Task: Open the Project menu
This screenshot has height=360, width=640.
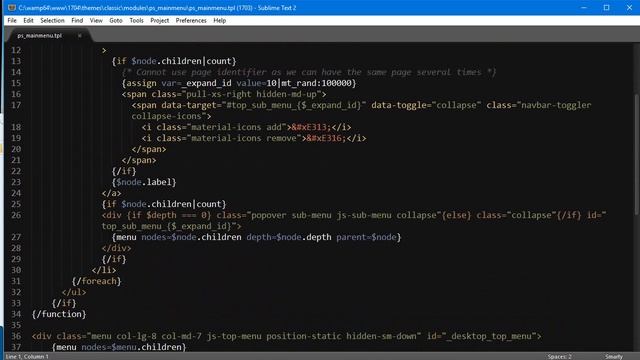Action: [x=160, y=20]
